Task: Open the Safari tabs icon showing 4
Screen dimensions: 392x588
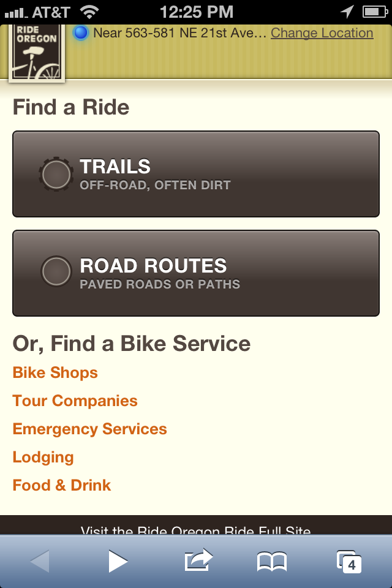Action: pyautogui.click(x=349, y=562)
